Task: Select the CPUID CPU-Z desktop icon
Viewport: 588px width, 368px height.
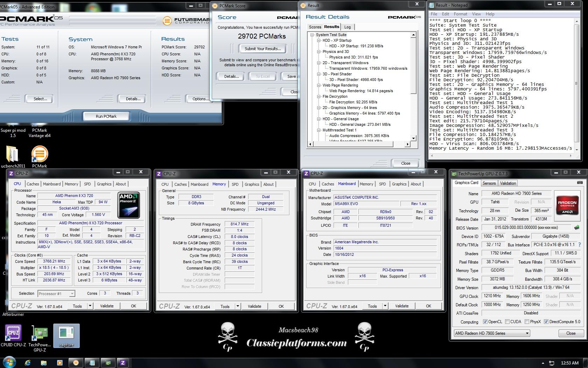Action: pyautogui.click(x=13, y=336)
